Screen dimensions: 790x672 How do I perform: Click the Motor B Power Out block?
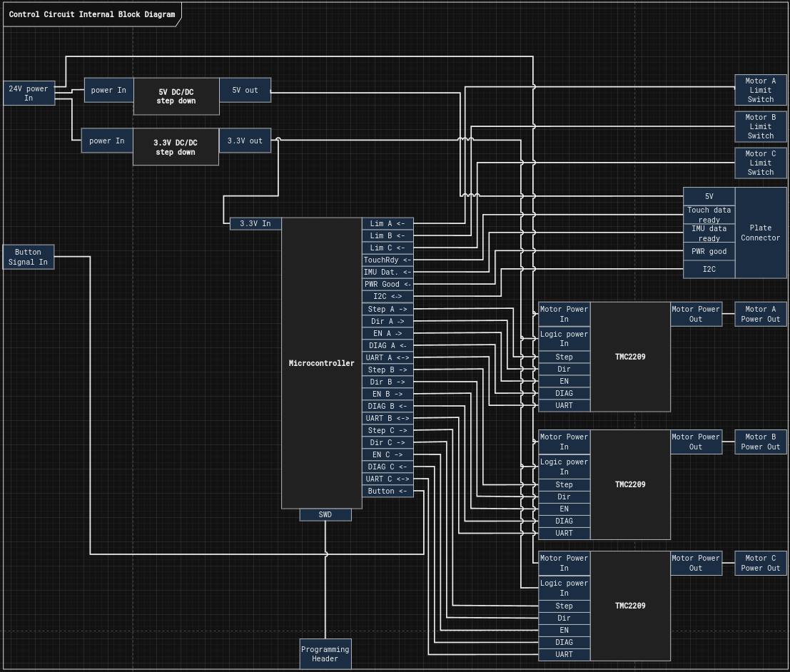(x=760, y=442)
